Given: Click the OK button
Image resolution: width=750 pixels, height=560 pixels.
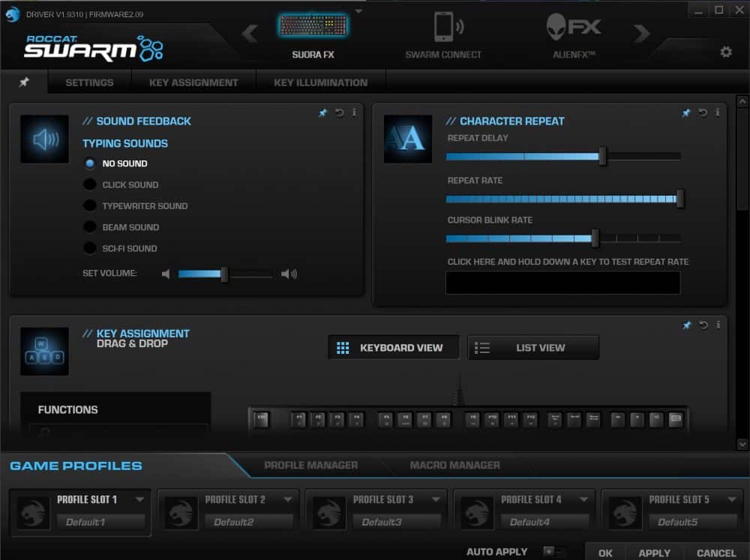Looking at the screenshot, I should 605,553.
